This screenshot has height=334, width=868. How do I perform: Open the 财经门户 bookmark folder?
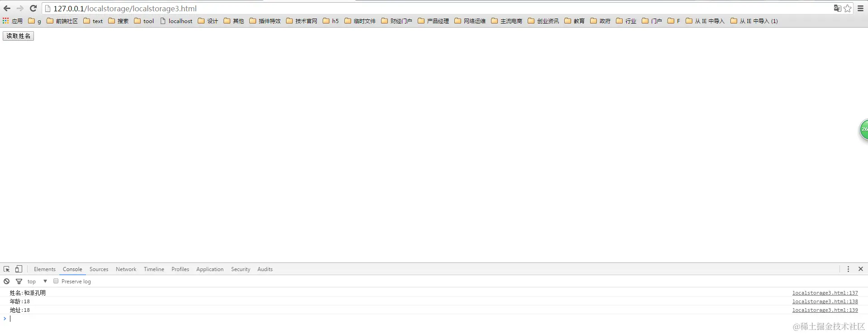coord(397,21)
